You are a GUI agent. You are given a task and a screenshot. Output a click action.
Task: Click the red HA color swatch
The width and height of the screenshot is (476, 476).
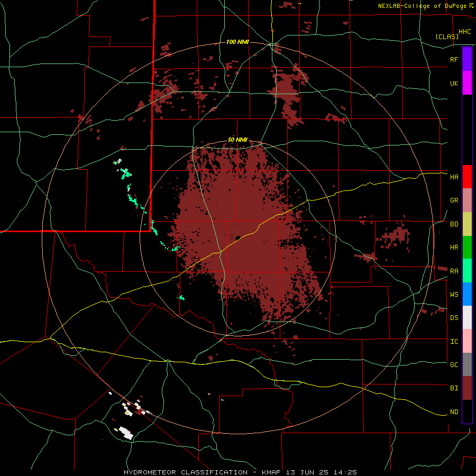467,177
